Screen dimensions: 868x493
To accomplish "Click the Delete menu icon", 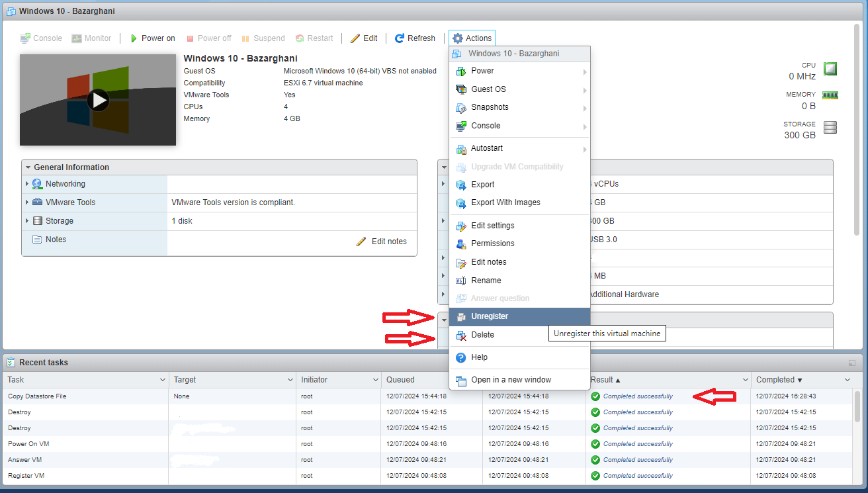I will [461, 335].
